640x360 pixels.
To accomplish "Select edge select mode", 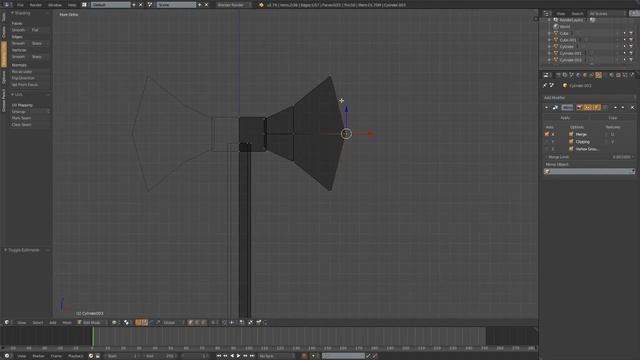I will click(x=198, y=322).
